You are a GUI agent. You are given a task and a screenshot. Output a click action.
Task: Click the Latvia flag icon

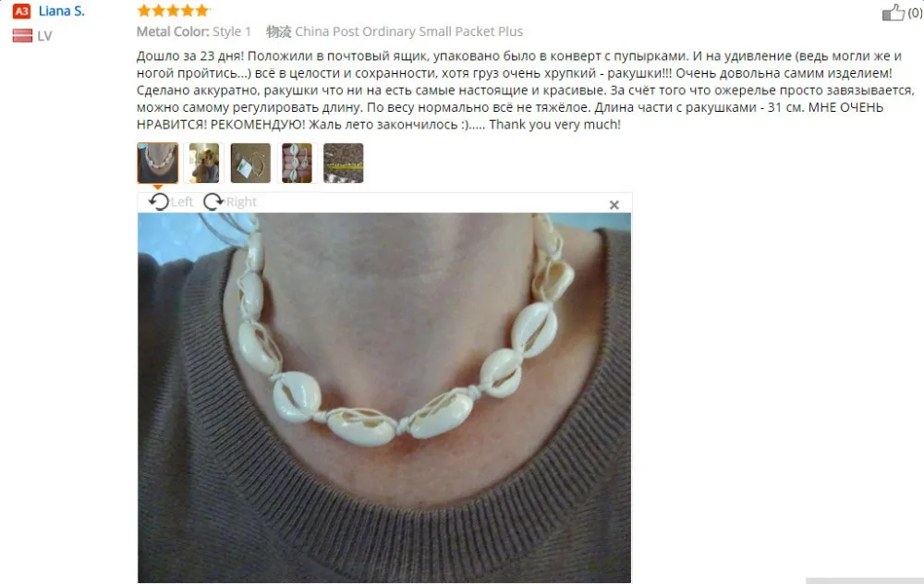(22, 35)
